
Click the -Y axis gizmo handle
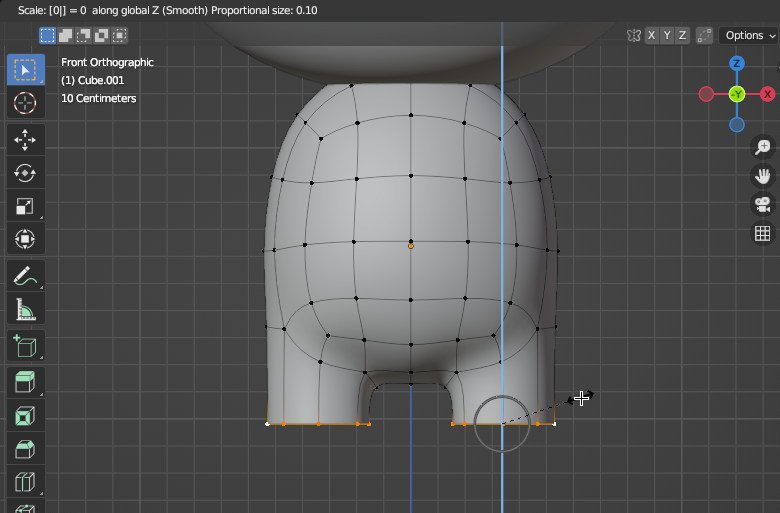coord(737,94)
